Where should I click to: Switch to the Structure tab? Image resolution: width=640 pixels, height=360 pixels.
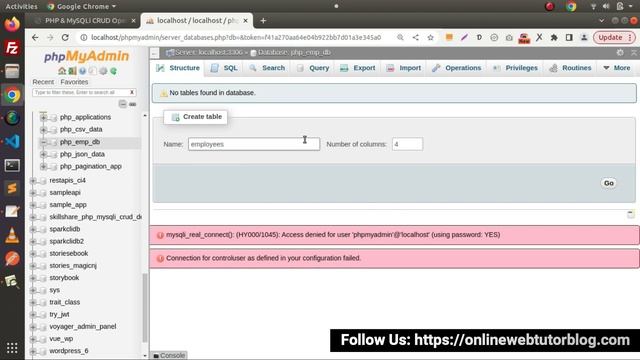pyautogui.click(x=178, y=68)
